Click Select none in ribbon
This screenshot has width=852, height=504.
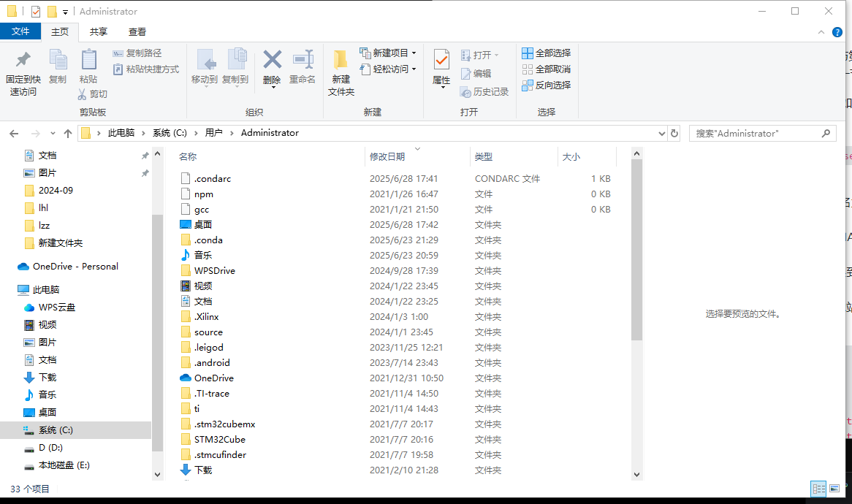(x=546, y=69)
